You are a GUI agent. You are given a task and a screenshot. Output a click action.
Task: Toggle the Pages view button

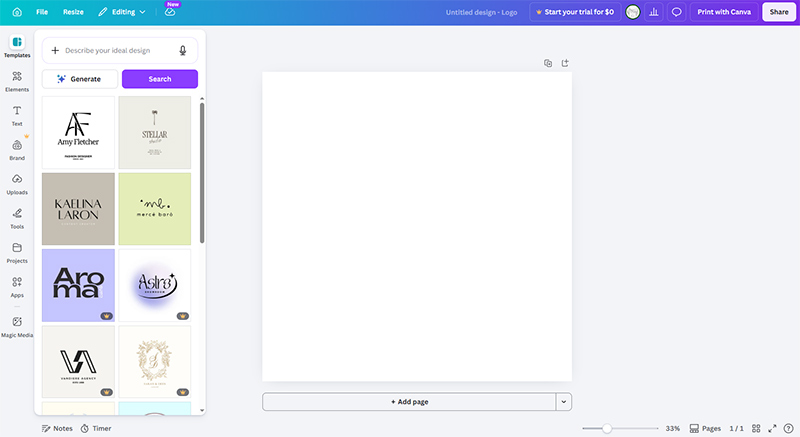coord(705,428)
